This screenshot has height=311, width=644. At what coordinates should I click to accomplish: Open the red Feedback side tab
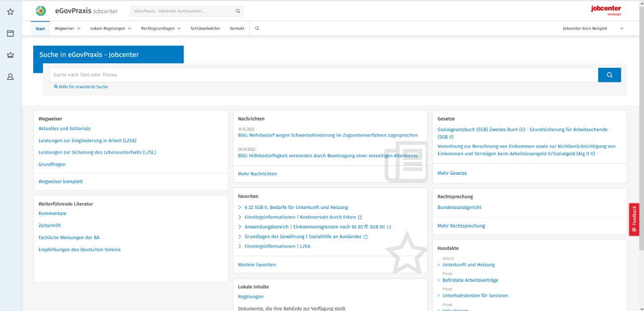634,219
